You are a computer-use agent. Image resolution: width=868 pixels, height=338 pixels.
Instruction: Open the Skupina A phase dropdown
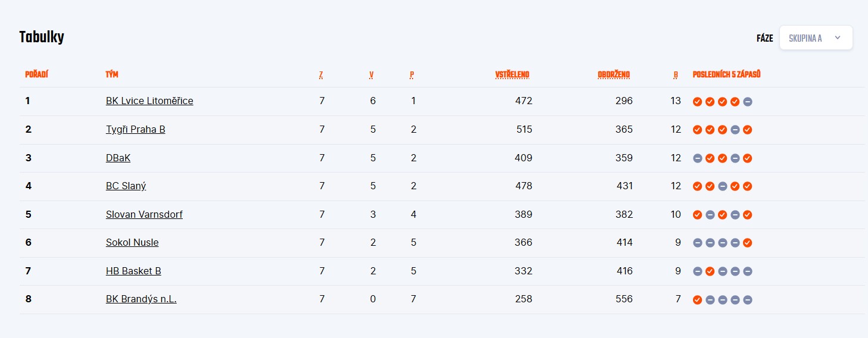(x=816, y=37)
